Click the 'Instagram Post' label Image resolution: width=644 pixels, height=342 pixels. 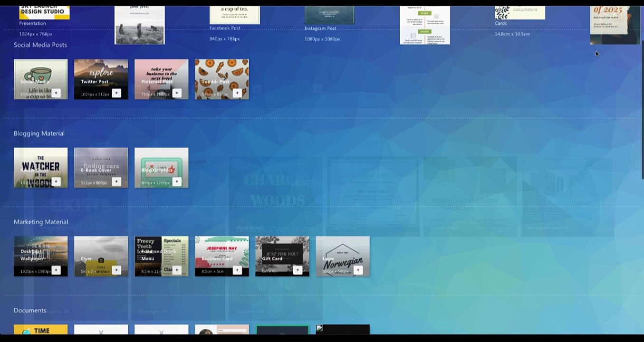[x=320, y=28]
